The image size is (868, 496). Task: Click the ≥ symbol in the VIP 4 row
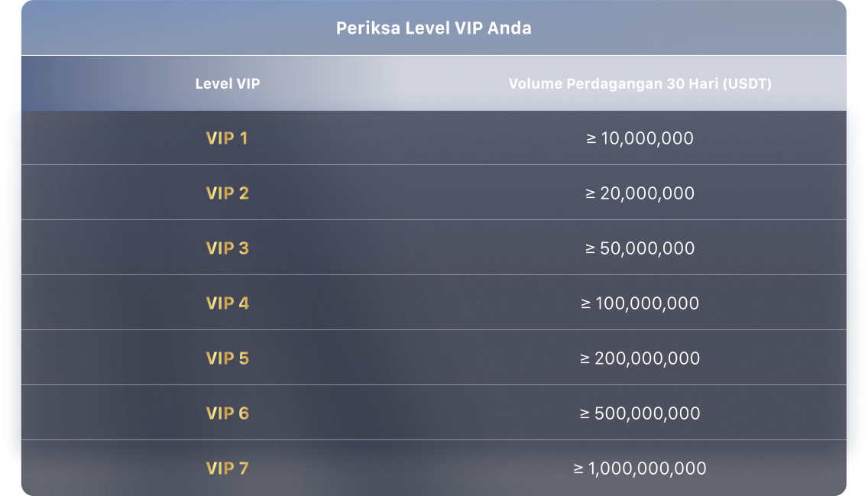[x=586, y=304]
